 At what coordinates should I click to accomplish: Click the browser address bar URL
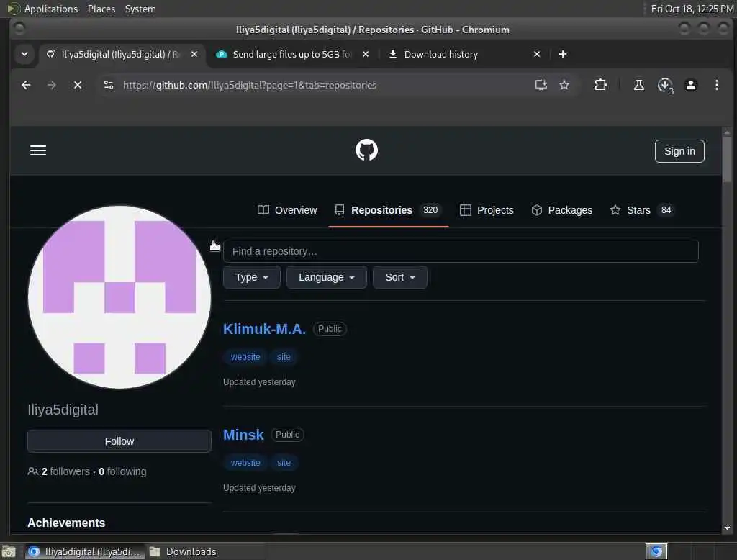coord(250,85)
